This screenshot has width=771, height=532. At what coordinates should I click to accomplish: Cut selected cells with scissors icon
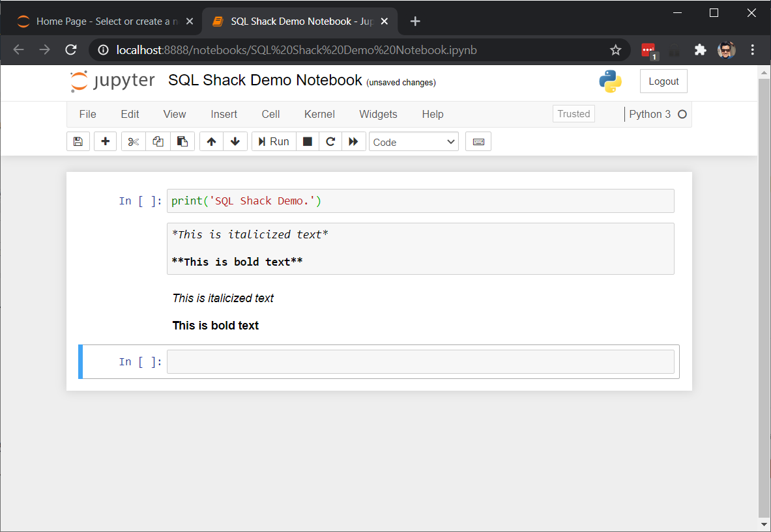pos(134,142)
